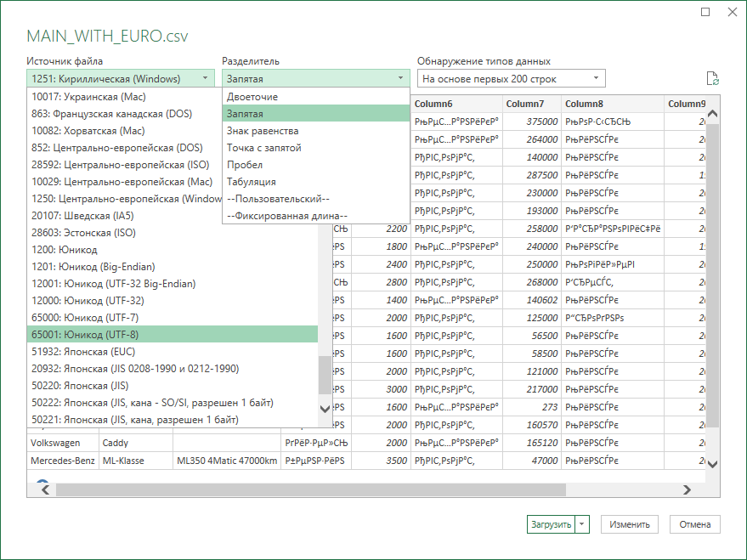The width and height of the screenshot is (747, 560).
Task: Select Точка с запятой delimiter
Action: pos(316,148)
